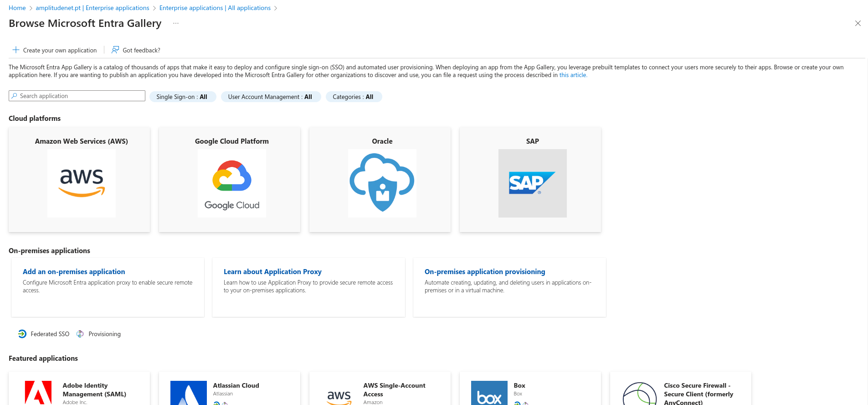Viewport: 868px width, 405px height.
Task: Select the Google Cloud logo image
Action: [x=232, y=183]
